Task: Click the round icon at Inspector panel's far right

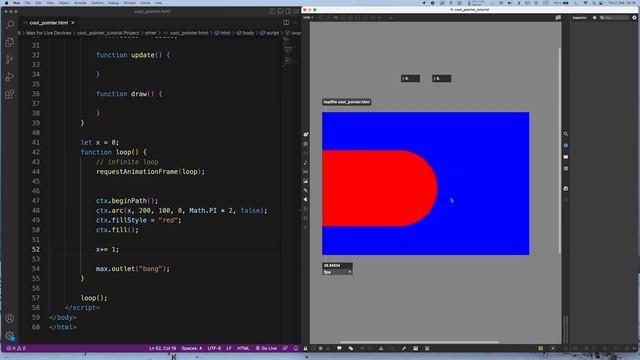Action: [x=634, y=18]
